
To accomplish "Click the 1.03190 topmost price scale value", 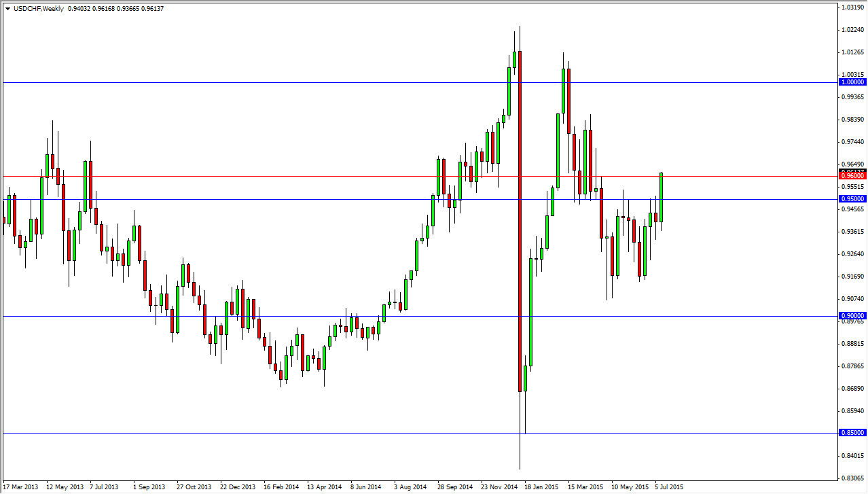I will pos(852,7).
